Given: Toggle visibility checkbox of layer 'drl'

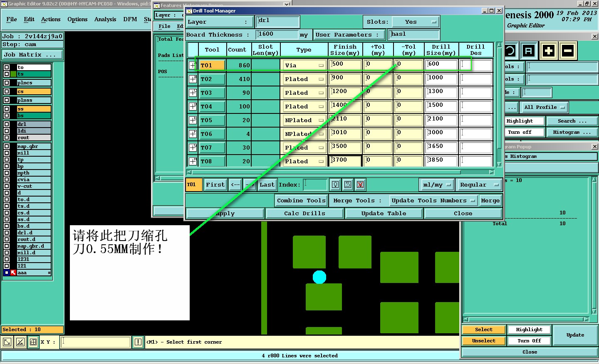Looking at the screenshot, I should tap(7, 124).
